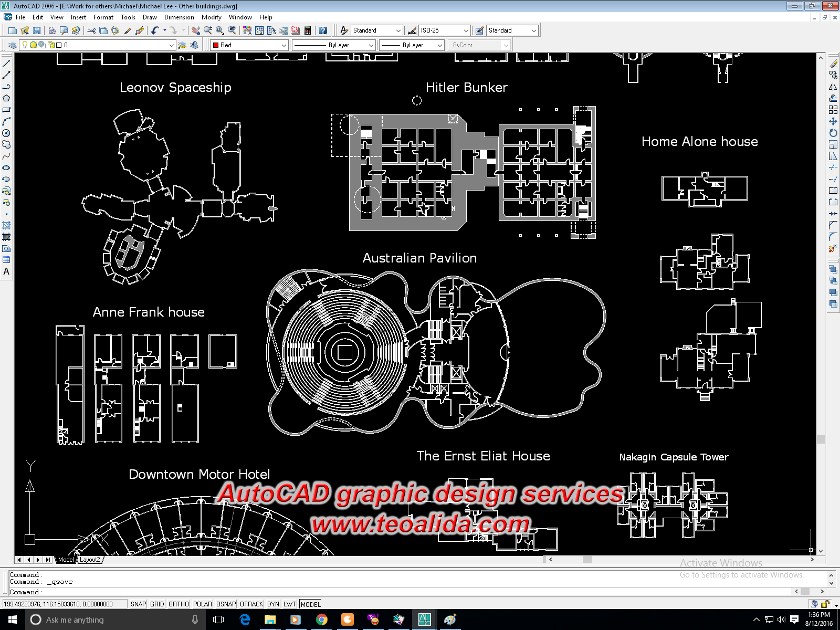Open the Draw menu
840x630 pixels.
(x=150, y=17)
